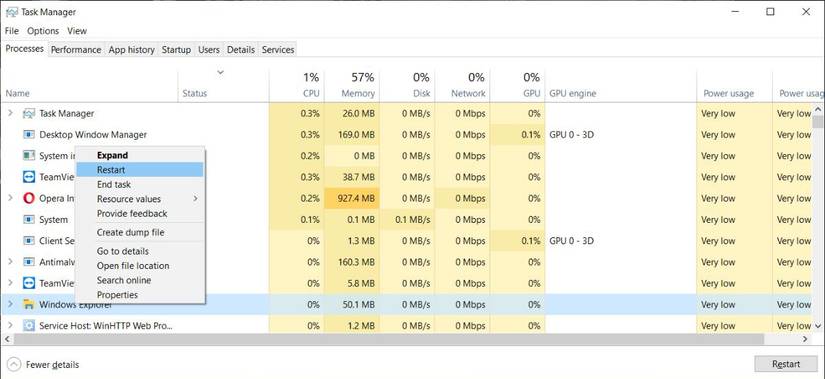This screenshot has width=825, height=379.
Task: Switch to the Services tab
Action: [x=278, y=49]
